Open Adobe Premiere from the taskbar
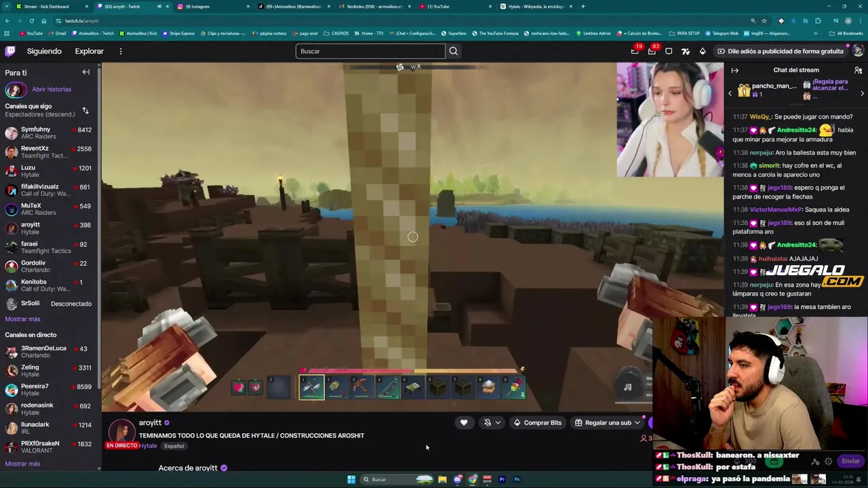This screenshot has height=488, width=868. pos(502,479)
